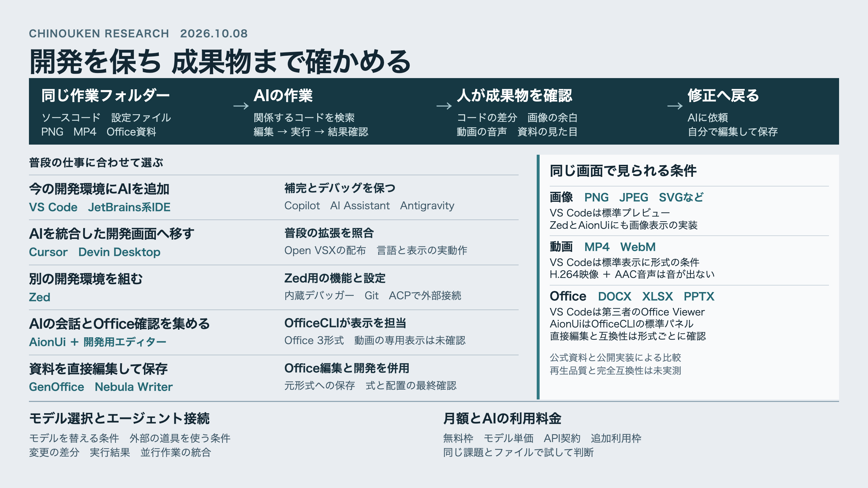Click 'Nebula Writer' product name
868x488 pixels.
click(134, 387)
